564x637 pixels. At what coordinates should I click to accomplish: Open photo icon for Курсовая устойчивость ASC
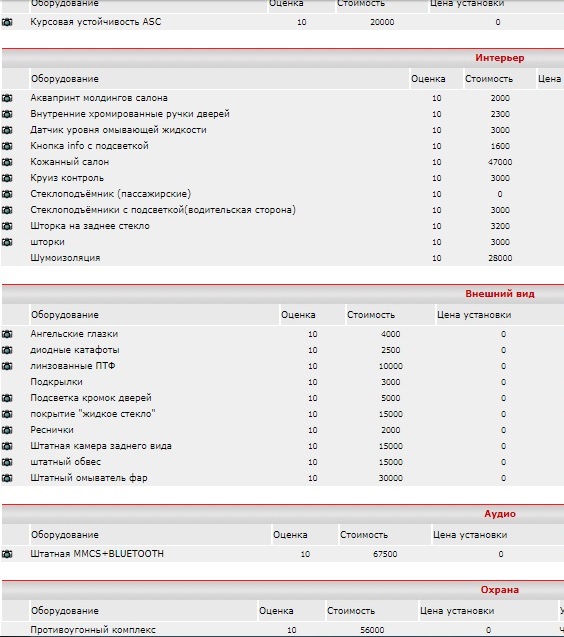coord(7,22)
